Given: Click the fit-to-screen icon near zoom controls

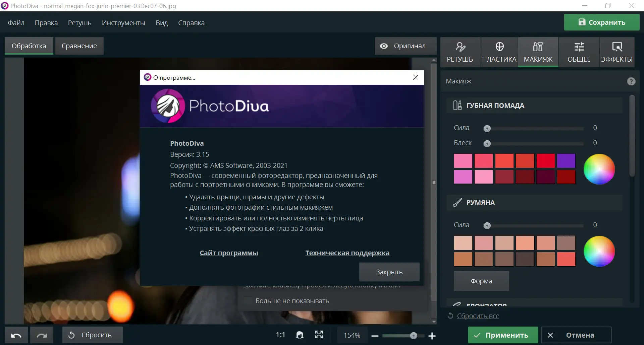Looking at the screenshot, I should click(x=318, y=335).
